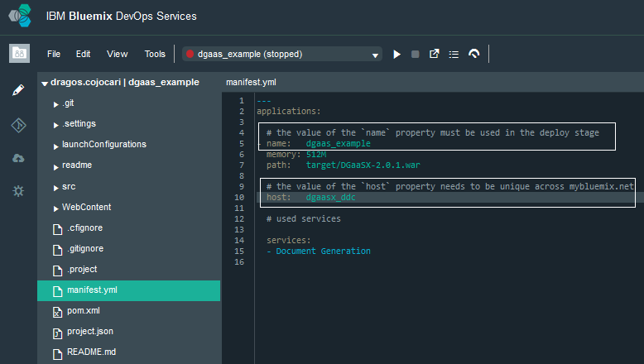The height and width of the screenshot is (364, 644).
Task: Click the target/DGaaSX-2.0.1.war path value
Action: [363, 165]
